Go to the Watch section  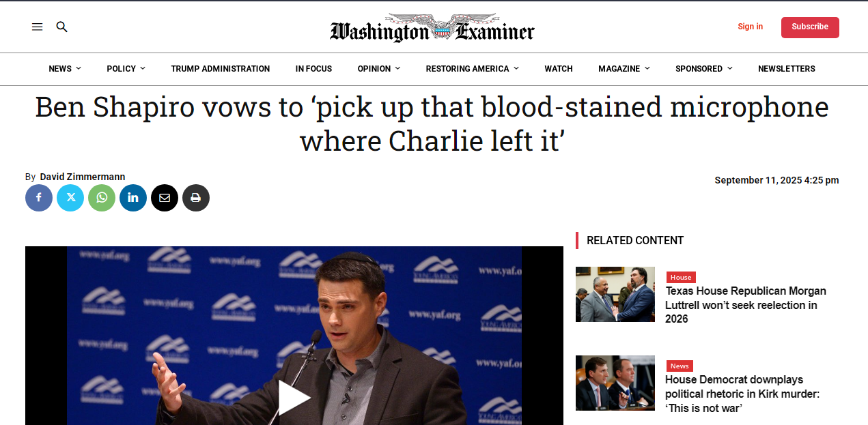pyautogui.click(x=559, y=69)
